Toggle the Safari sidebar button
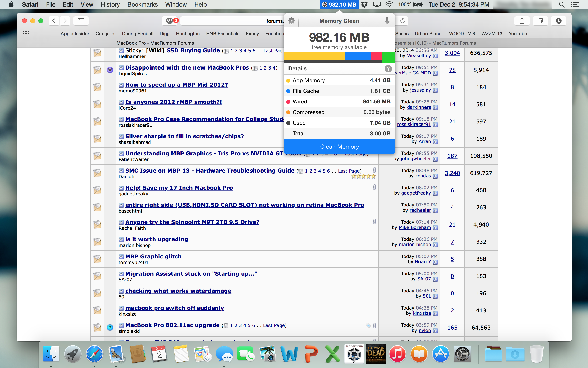 81,21
